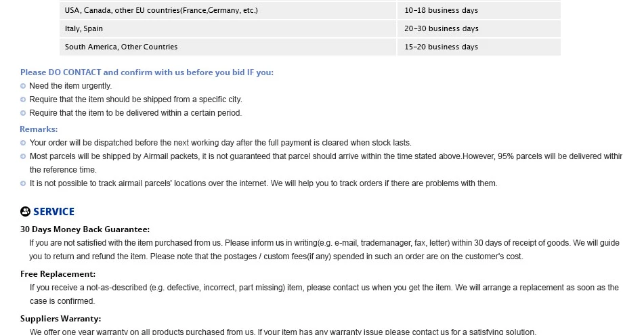This screenshot has height=335, width=644.
Task: Select the '20-30 business days' cell
Action: pyautogui.click(x=479, y=28)
